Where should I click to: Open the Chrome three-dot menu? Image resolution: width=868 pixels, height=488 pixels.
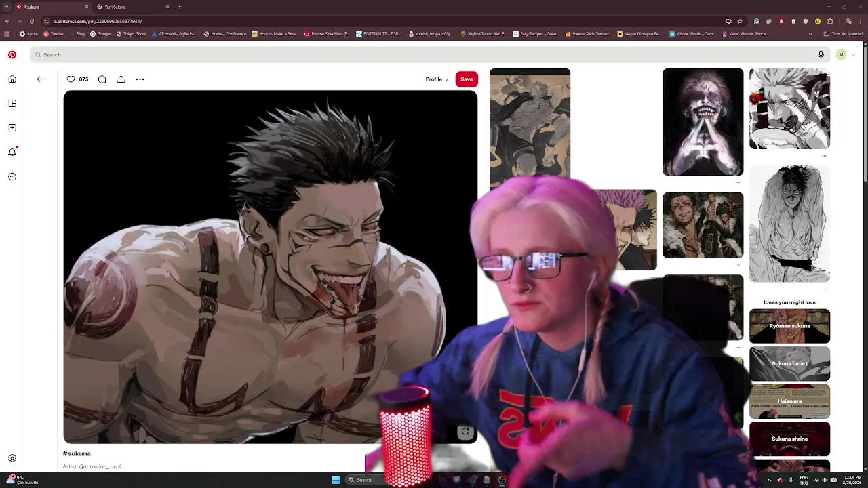861,21
